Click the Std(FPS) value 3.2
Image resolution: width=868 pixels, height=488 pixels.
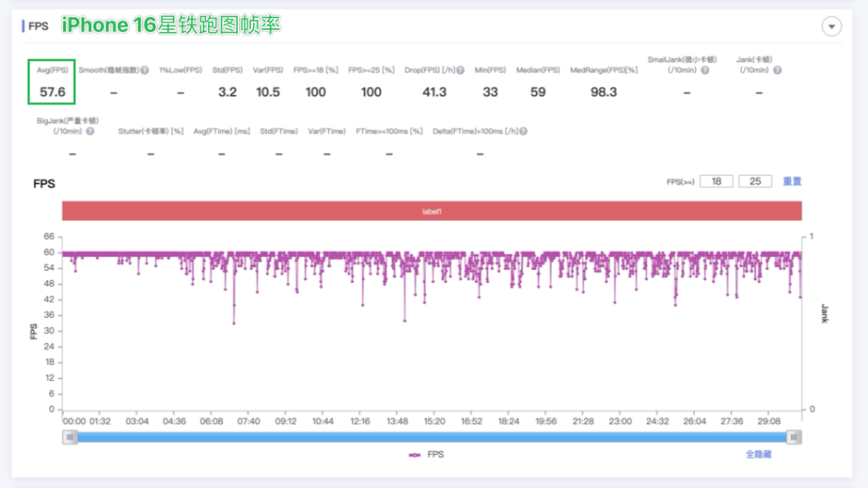tap(227, 92)
